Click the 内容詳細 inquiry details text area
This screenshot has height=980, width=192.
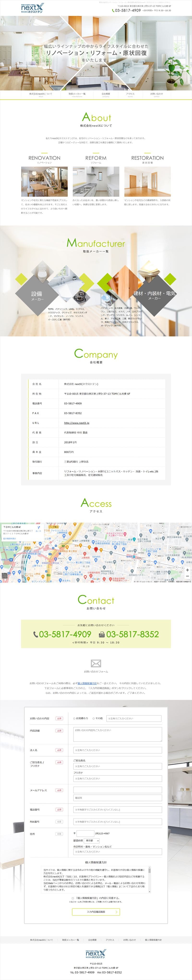pos(117,734)
